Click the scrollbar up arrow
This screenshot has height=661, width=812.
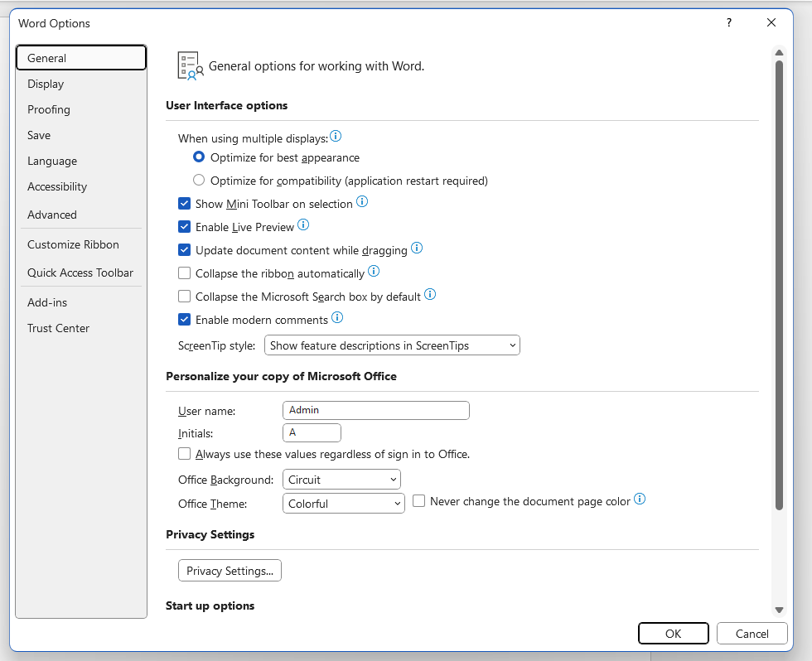[779, 53]
